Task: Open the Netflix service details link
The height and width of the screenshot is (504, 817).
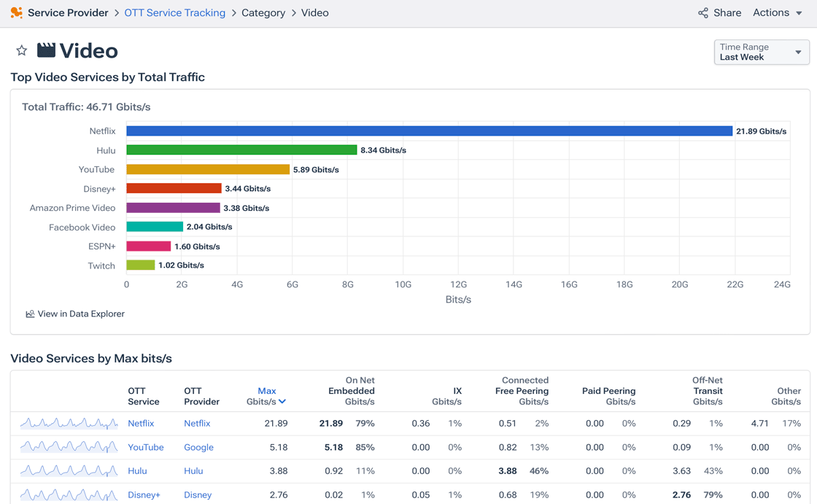Action: click(x=140, y=423)
